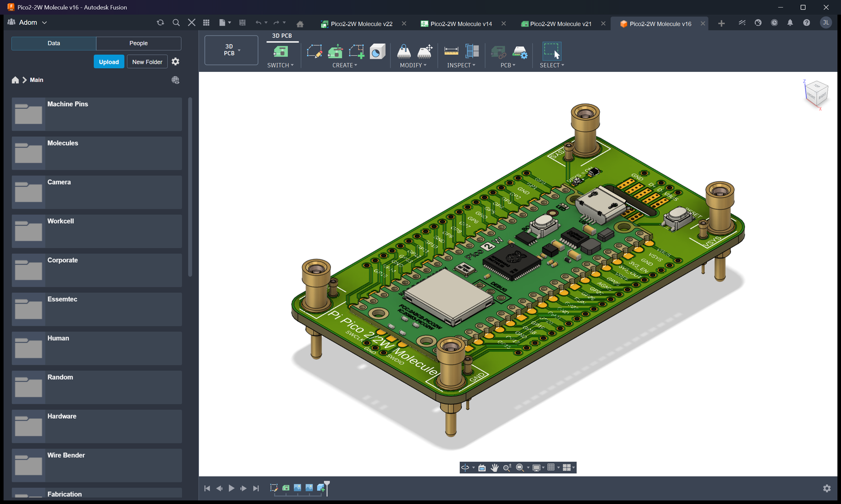The image size is (841, 504).
Task: Select the People tab in the panel
Action: [x=138, y=43]
